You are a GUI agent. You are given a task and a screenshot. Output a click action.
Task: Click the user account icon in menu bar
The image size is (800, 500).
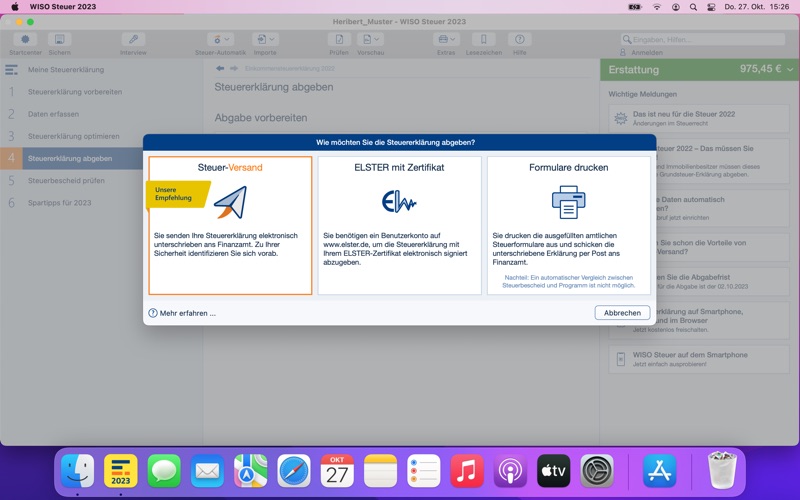pos(676,7)
